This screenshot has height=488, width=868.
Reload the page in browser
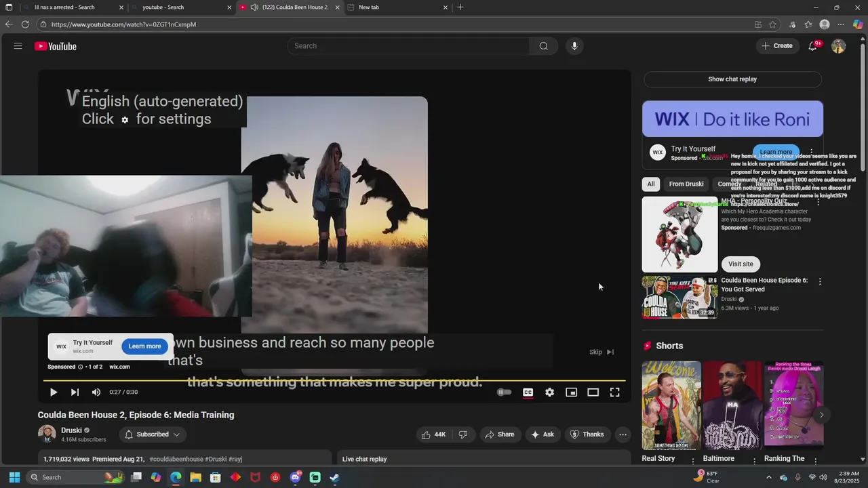[x=25, y=24]
